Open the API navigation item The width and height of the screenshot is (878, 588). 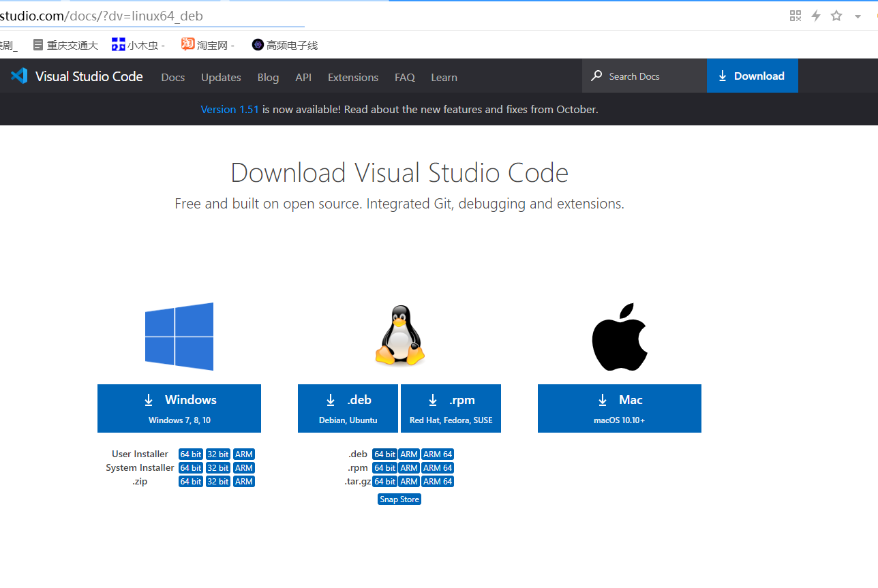coord(303,77)
